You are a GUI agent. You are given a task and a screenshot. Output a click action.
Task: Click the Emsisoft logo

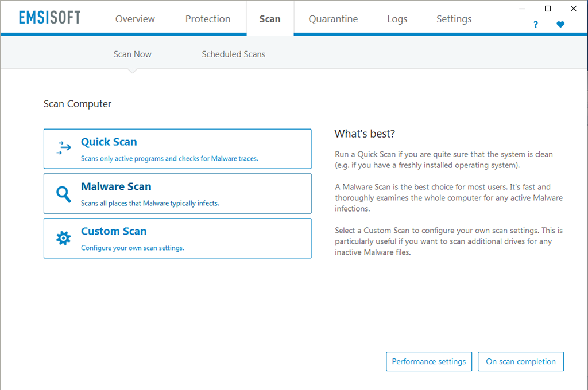(x=49, y=18)
